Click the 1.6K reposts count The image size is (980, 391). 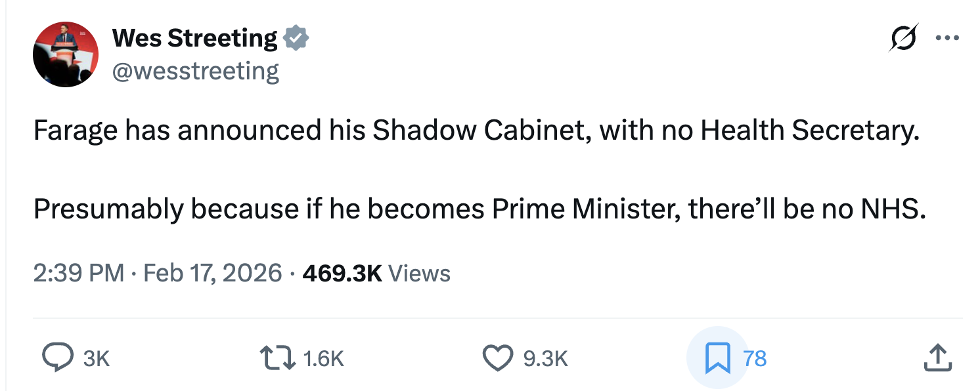324,358
